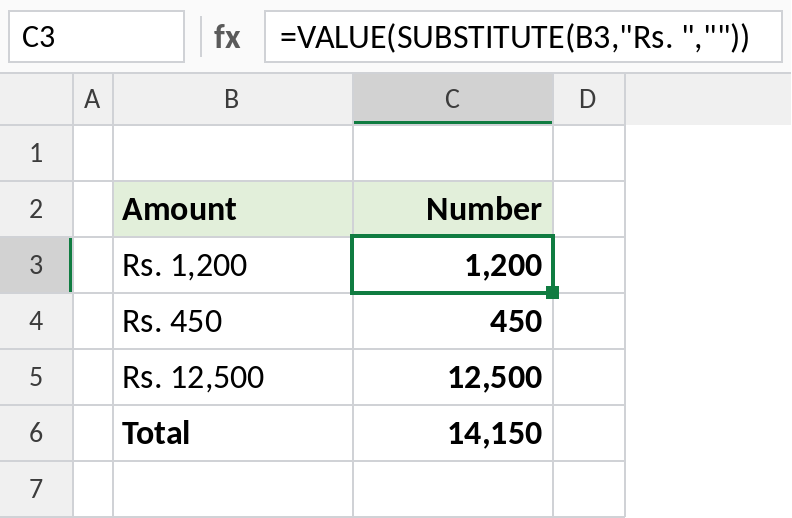The height and width of the screenshot is (518, 792).
Task: Select cell C3 showing 1,200
Action: point(453,265)
